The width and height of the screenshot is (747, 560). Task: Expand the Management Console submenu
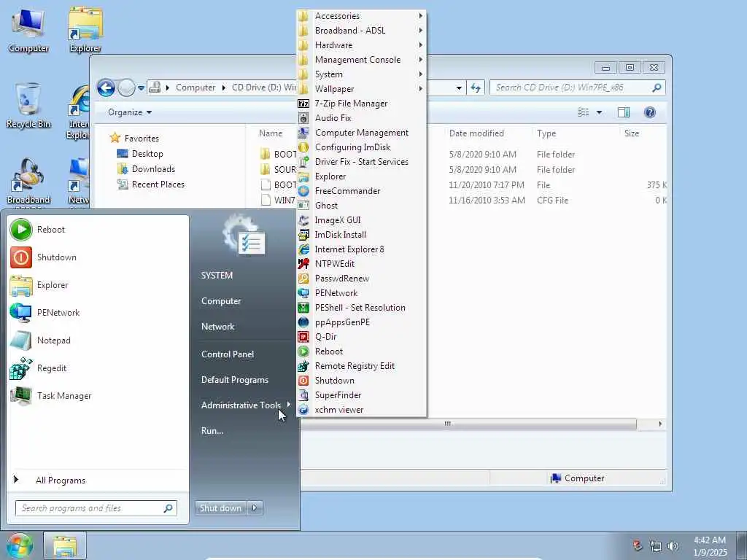361,60
